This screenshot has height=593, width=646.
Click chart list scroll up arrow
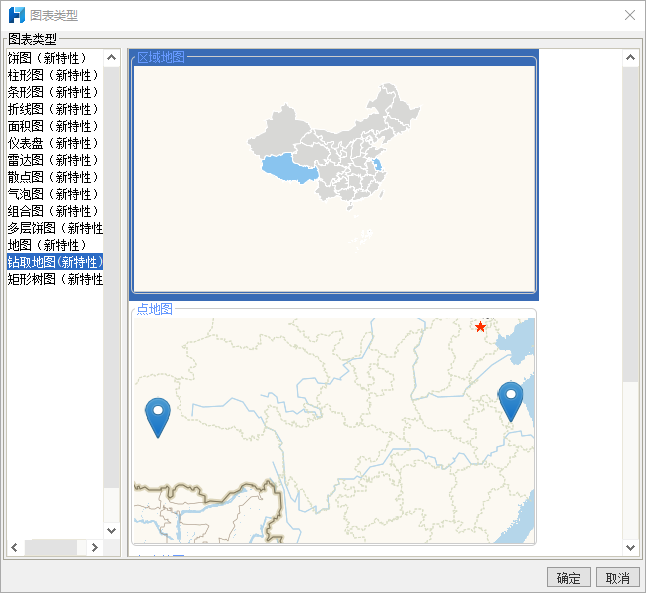111,58
